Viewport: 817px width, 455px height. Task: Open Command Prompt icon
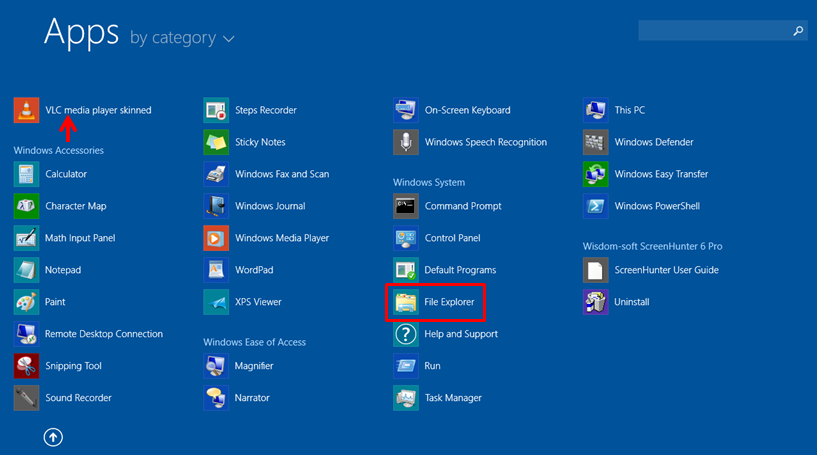[x=405, y=206]
